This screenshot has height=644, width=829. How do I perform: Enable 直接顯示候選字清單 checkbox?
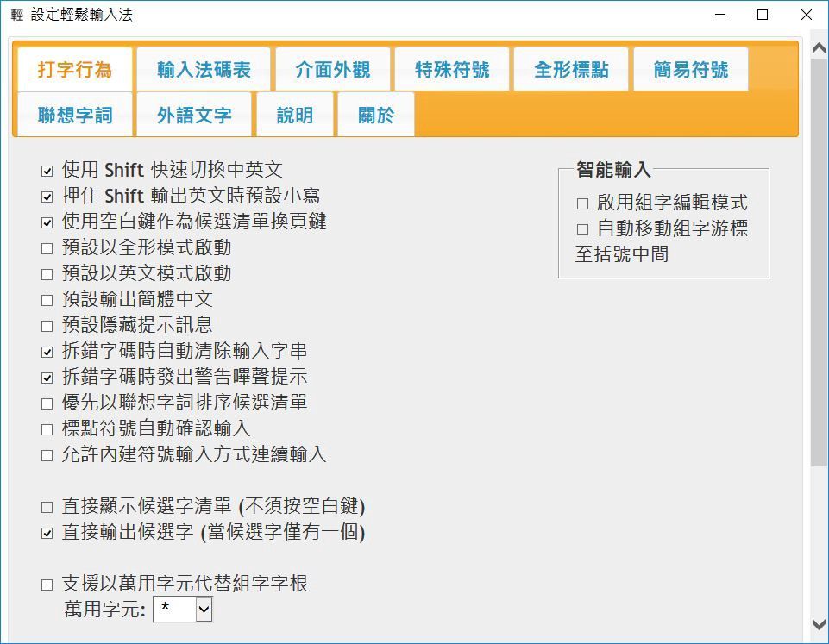(47, 507)
